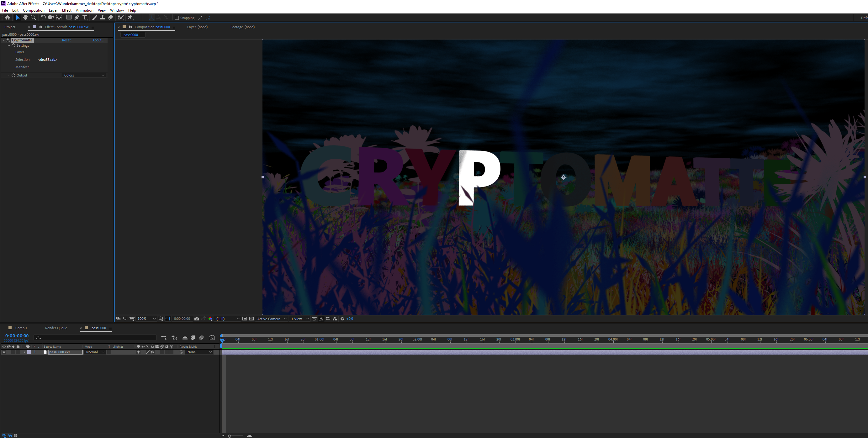Switch to the Render Queue tab
The width and height of the screenshot is (868, 438).
pyautogui.click(x=56, y=328)
